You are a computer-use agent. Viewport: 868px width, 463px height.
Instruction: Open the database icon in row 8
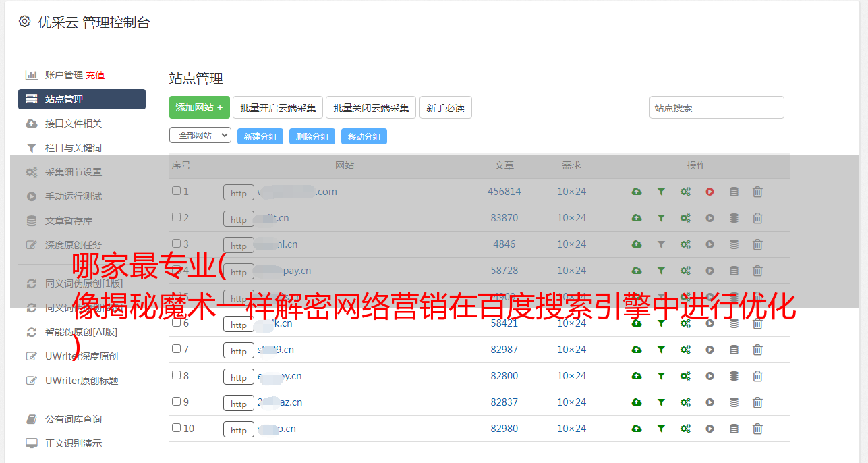734,376
